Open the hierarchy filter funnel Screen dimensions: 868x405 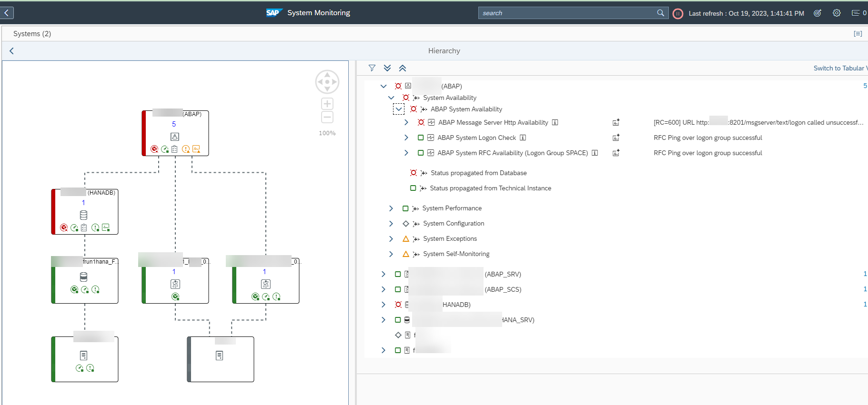pyautogui.click(x=372, y=68)
